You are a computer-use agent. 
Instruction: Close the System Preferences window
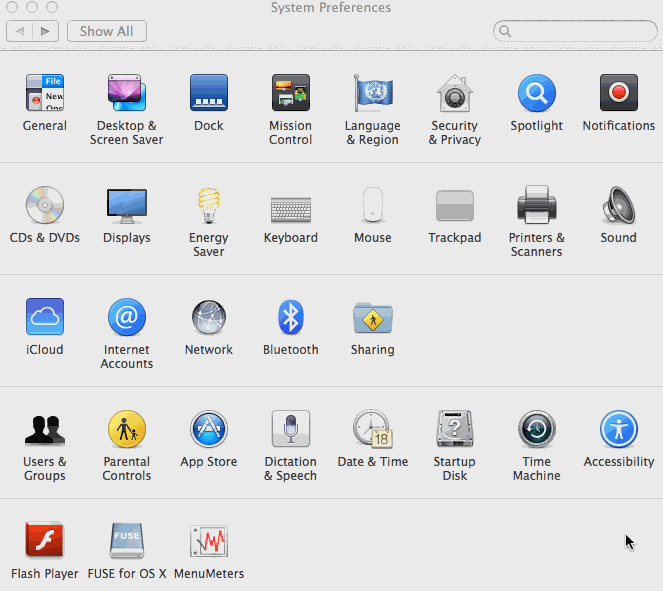click(x=12, y=7)
